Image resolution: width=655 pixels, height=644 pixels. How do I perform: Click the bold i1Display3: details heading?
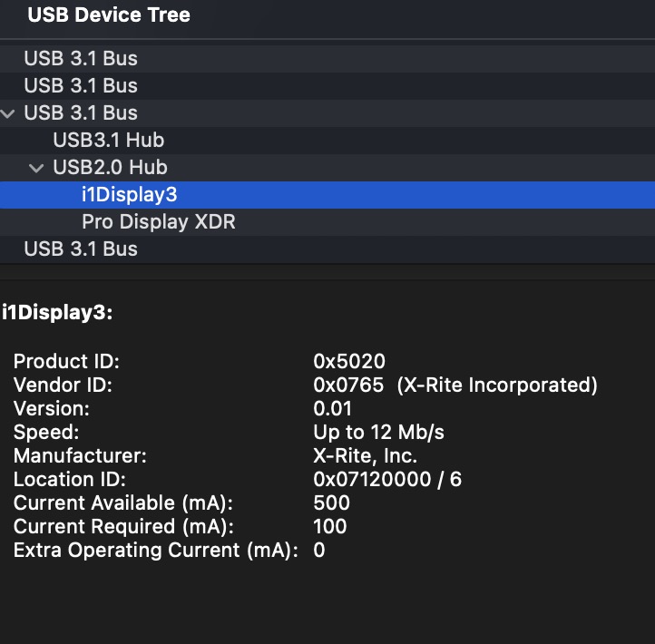(57, 312)
